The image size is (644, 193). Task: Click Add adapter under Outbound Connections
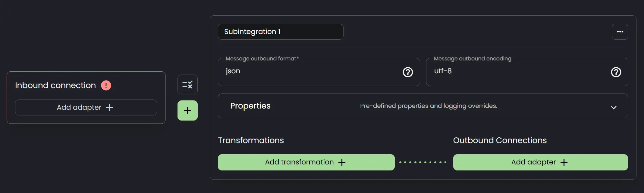click(x=541, y=162)
